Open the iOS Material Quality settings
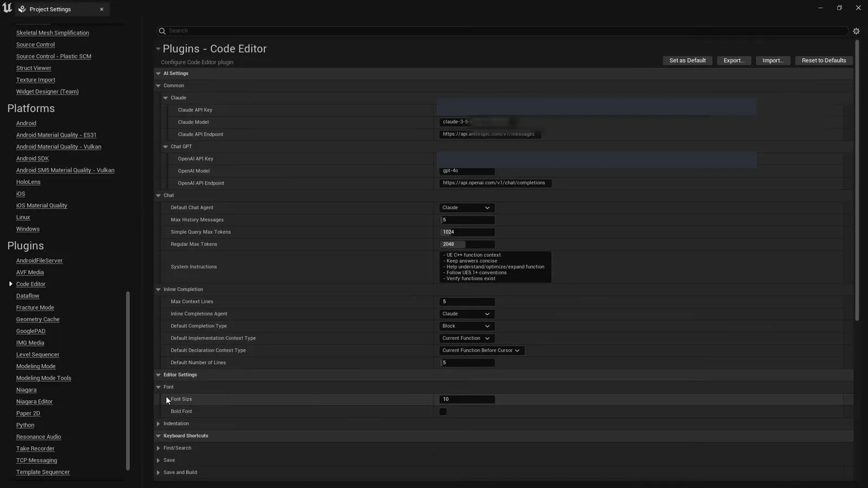This screenshot has height=488, width=868. tap(42, 206)
